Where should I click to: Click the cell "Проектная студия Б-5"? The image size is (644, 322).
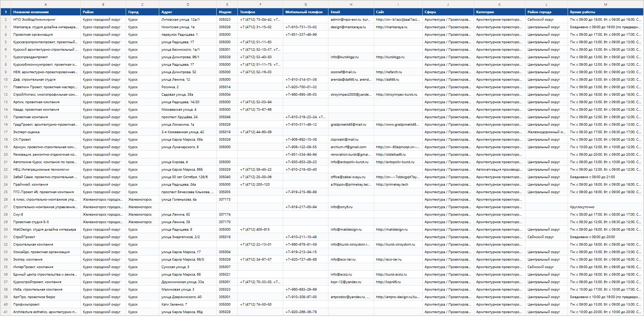point(46,222)
